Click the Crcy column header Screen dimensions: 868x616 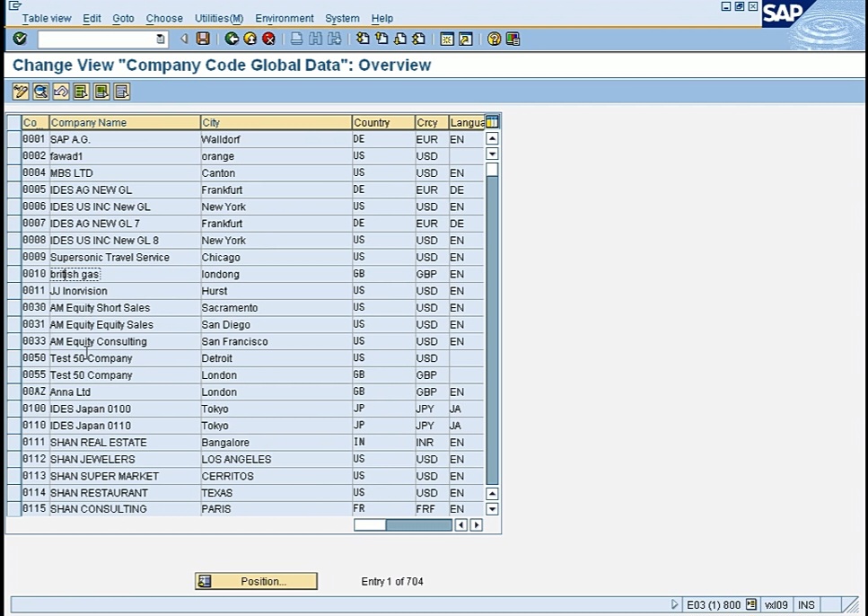pyautogui.click(x=432, y=122)
